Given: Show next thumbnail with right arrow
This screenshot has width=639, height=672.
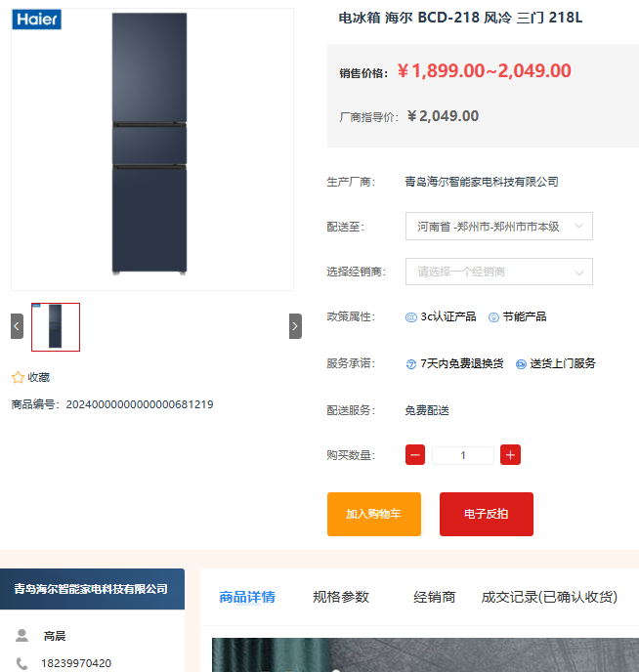Looking at the screenshot, I should [295, 326].
